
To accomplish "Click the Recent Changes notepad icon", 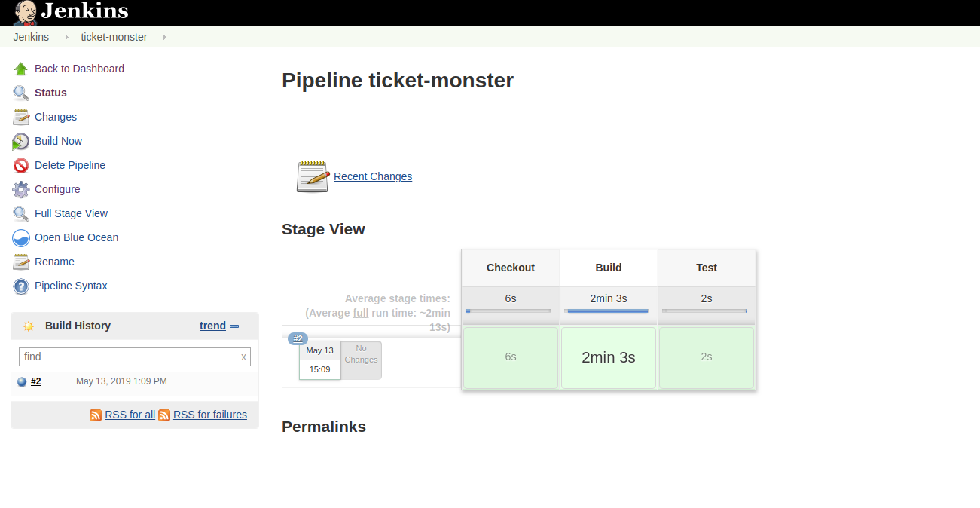I will pyautogui.click(x=313, y=176).
